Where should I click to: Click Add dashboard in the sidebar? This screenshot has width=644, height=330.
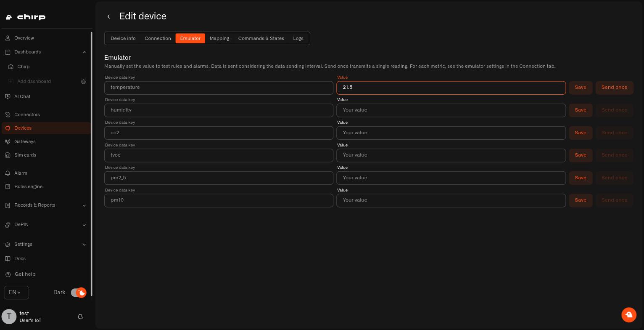pos(34,81)
